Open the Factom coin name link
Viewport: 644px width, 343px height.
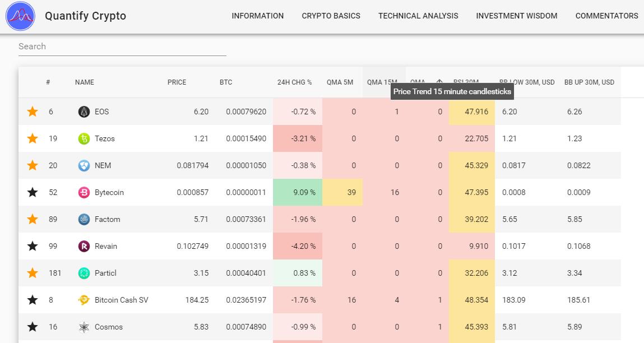point(108,219)
